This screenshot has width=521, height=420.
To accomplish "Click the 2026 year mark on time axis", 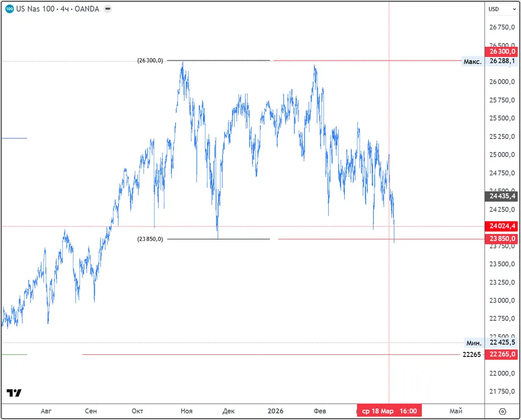I will click(x=275, y=411).
